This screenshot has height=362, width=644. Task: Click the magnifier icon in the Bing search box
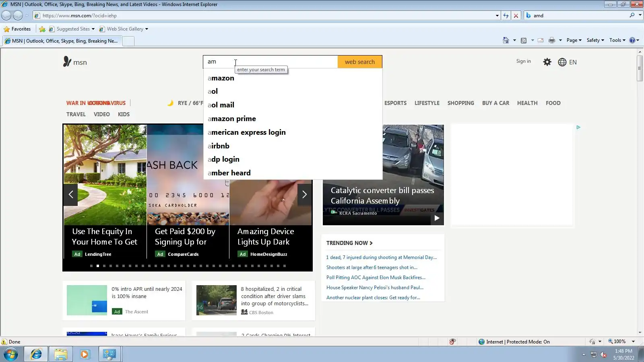[632, 15]
